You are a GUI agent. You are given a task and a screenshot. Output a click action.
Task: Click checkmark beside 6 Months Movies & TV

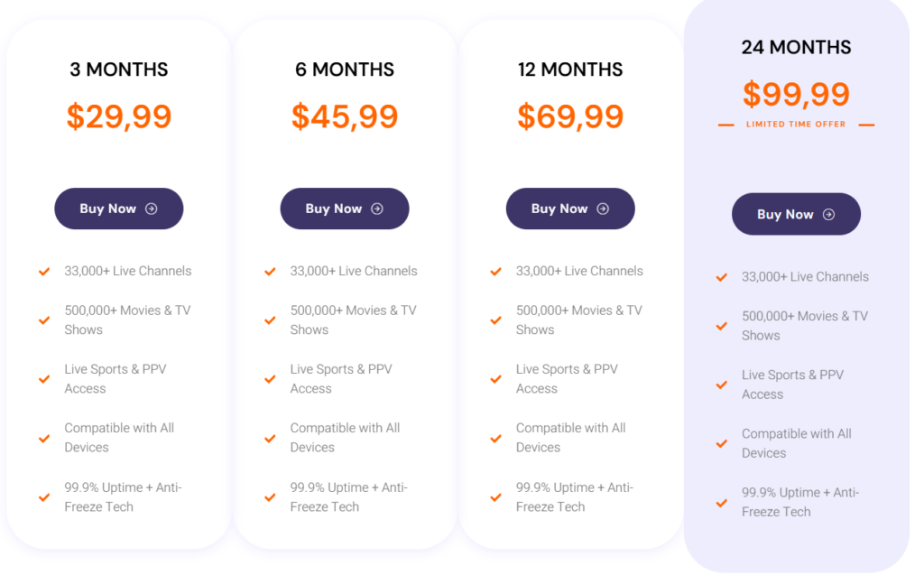pos(270,320)
